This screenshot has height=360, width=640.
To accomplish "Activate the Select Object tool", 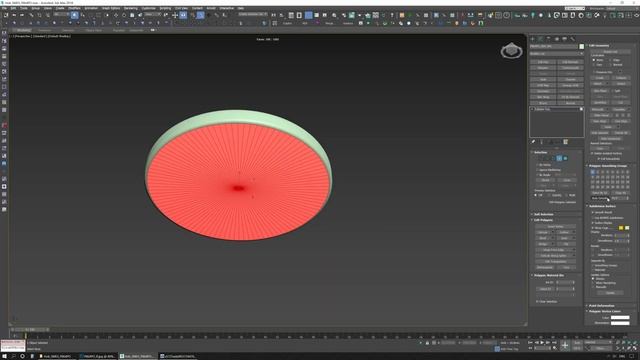I will click(74, 15).
